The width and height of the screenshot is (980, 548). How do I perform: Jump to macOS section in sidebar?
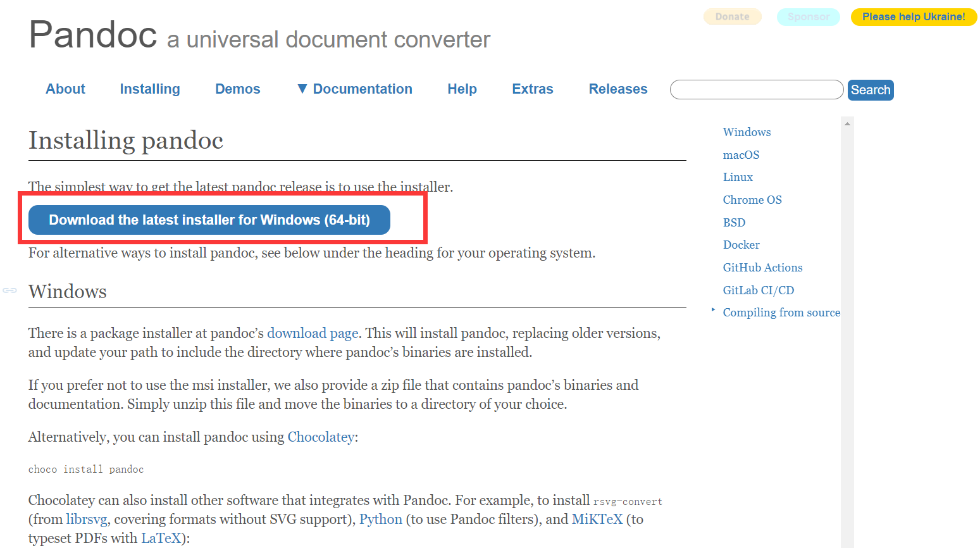click(741, 155)
